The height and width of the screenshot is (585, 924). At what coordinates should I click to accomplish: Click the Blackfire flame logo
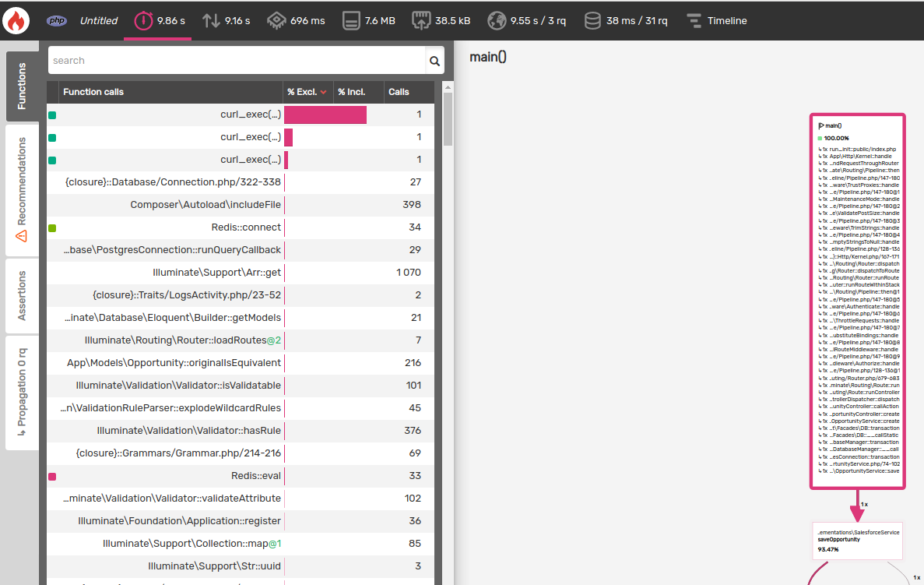pyautogui.click(x=16, y=20)
